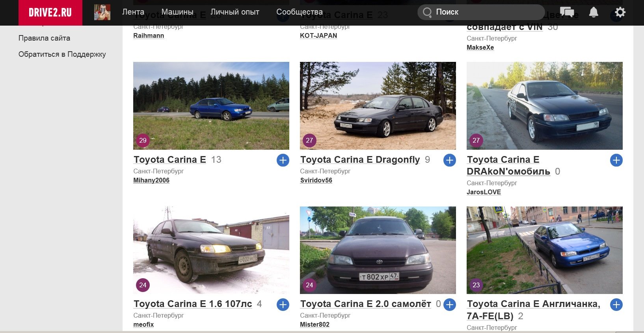Open the Лента menu item
644x333 pixels.
(x=133, y=12)
